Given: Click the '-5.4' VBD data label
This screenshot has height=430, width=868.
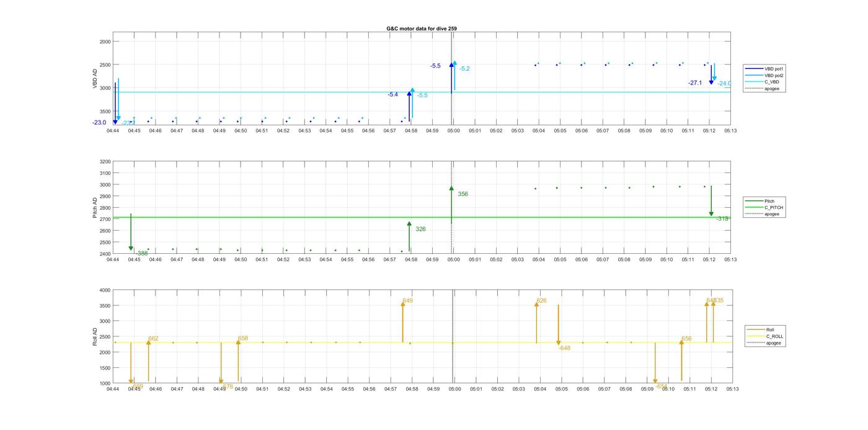Looking at the screenshot, I should pos(392,95).
